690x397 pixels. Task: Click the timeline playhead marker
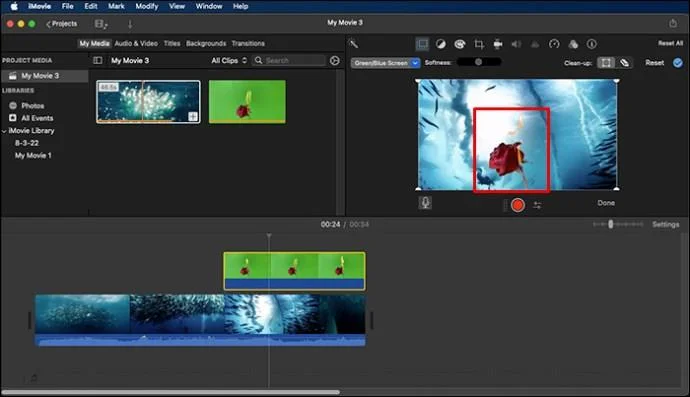(269, 236)
